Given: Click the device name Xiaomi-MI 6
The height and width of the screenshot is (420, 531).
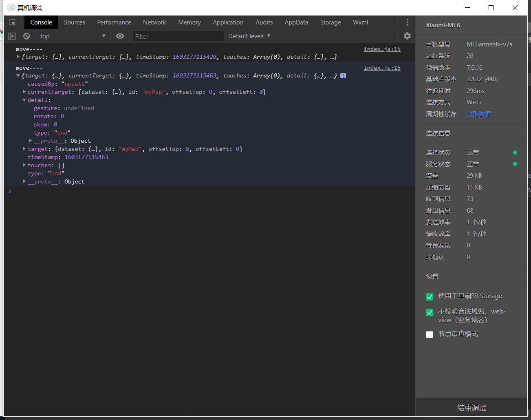Looking at the screenshot, I should tap(443, 25).
